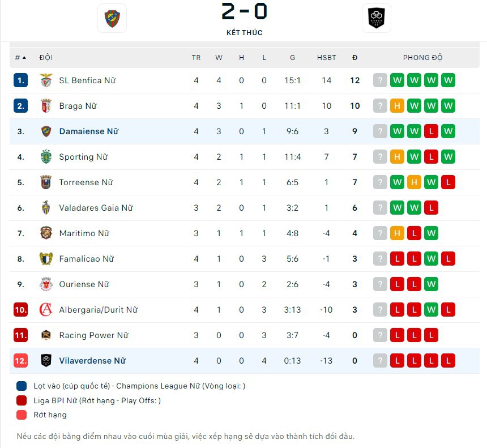This screenshot has height=448, width=487.
Task: Click the ĐỘI column header
Action: point(46,57)
